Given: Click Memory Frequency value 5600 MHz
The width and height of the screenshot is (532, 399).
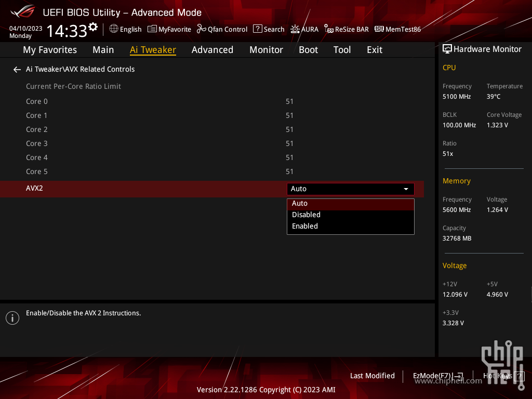Looking at the screenshot, I should (x=457, y=210).
